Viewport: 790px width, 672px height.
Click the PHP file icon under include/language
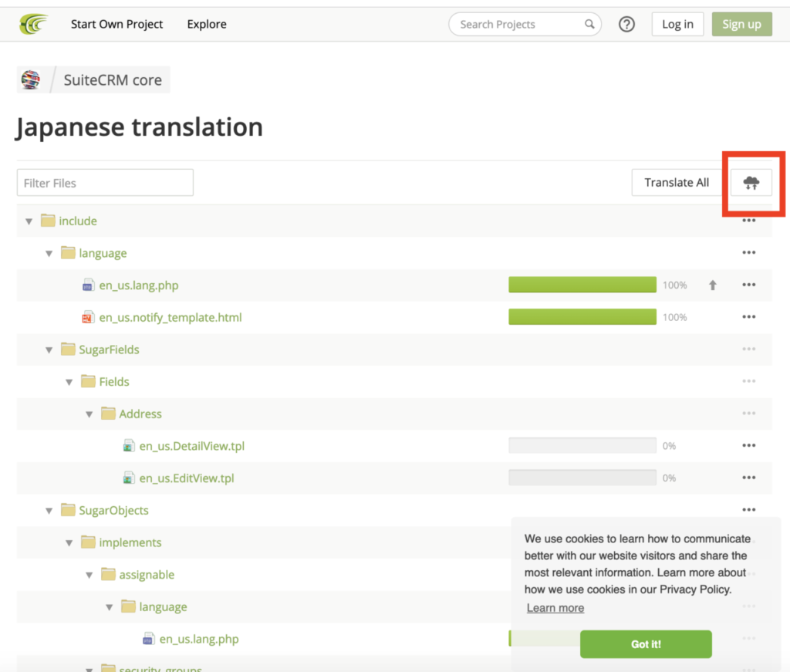tap(88, 285)
